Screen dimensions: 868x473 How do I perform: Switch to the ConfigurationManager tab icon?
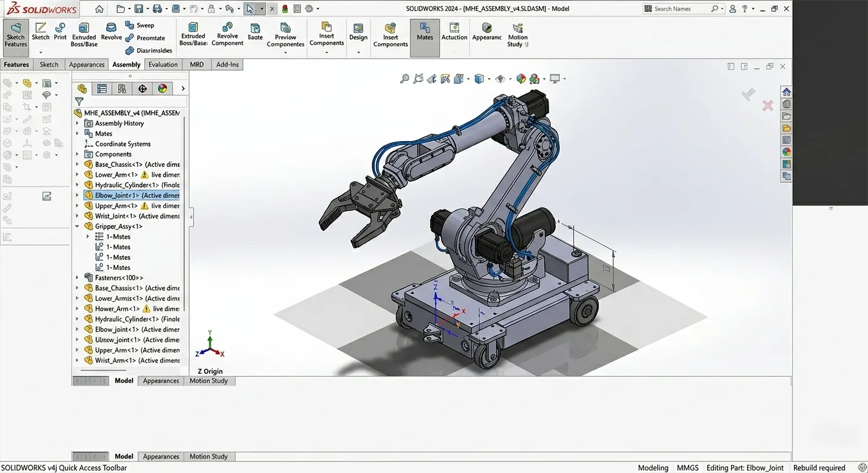122,89
